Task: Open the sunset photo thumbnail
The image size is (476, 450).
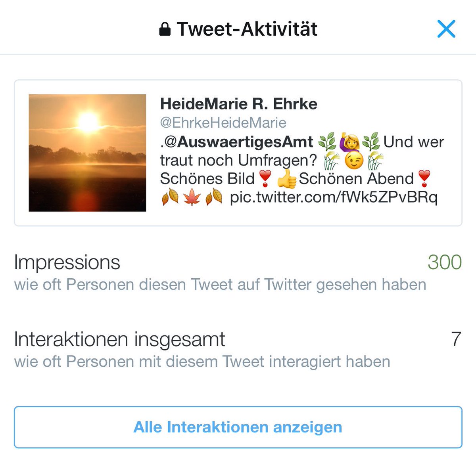Action: click(x=87, y=153)
